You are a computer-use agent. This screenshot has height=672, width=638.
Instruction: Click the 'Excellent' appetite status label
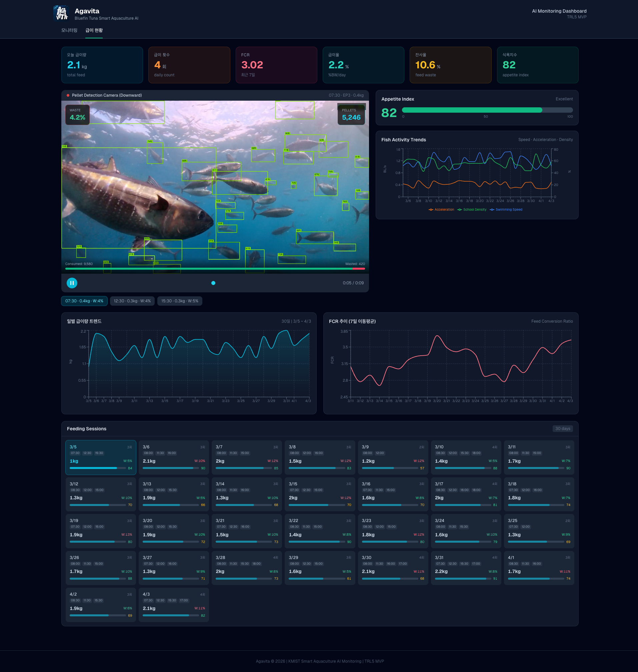564,99
